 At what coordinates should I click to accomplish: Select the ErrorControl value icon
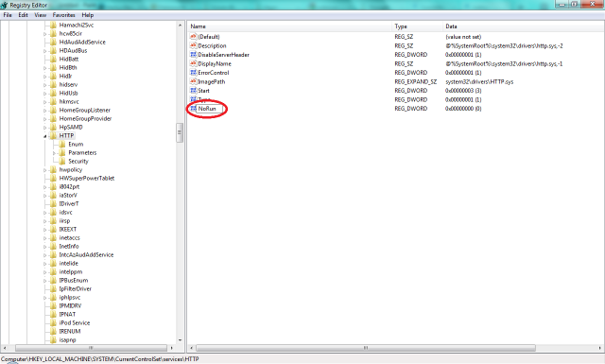pyautogui.click(x=193, y=73)
